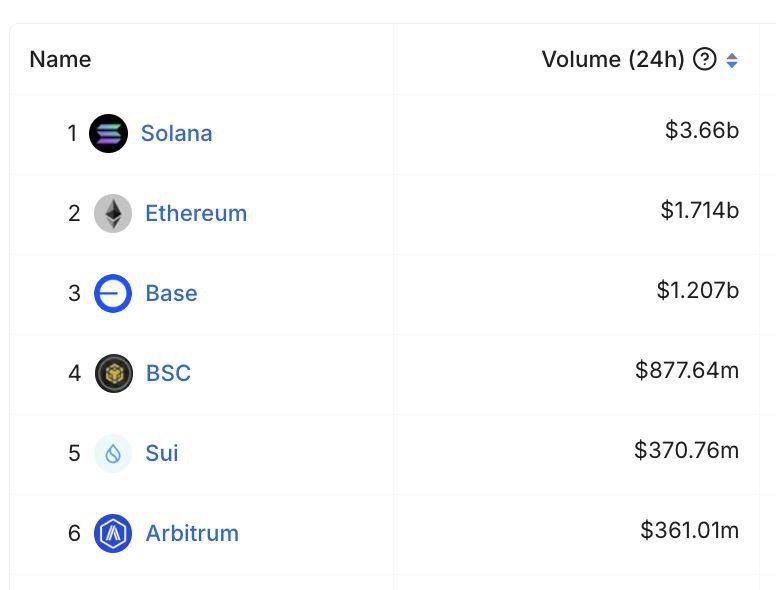Open the Base chain link
The height and width of the screenshot is (590, 776).
click(171, 294)
